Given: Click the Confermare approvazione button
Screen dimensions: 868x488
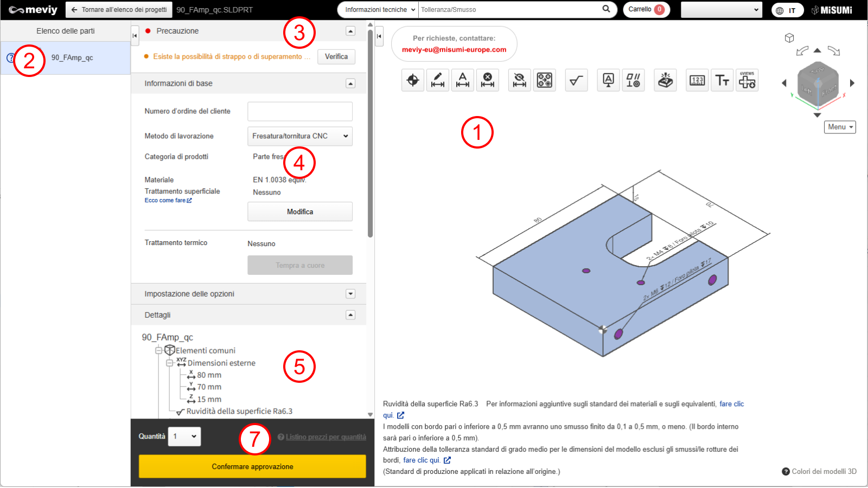Looking at the screenshot, I should click(252, 466).
